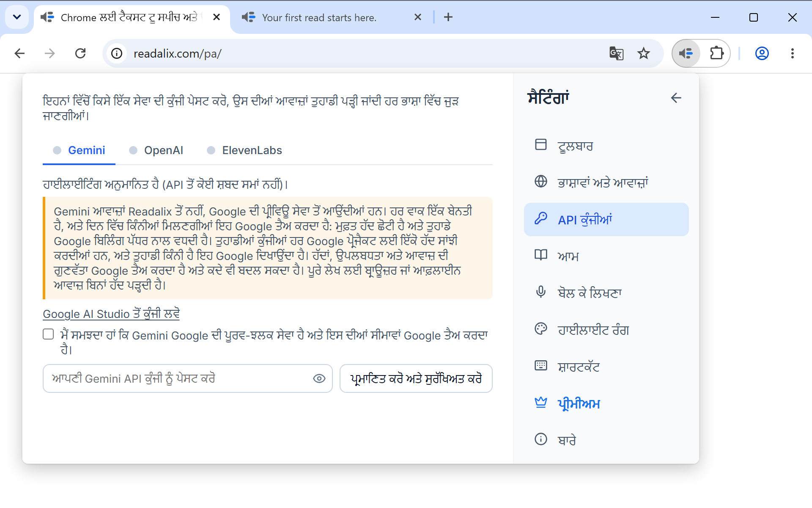Open the About info icon section
812x508 pixels.
click(540, 439)
